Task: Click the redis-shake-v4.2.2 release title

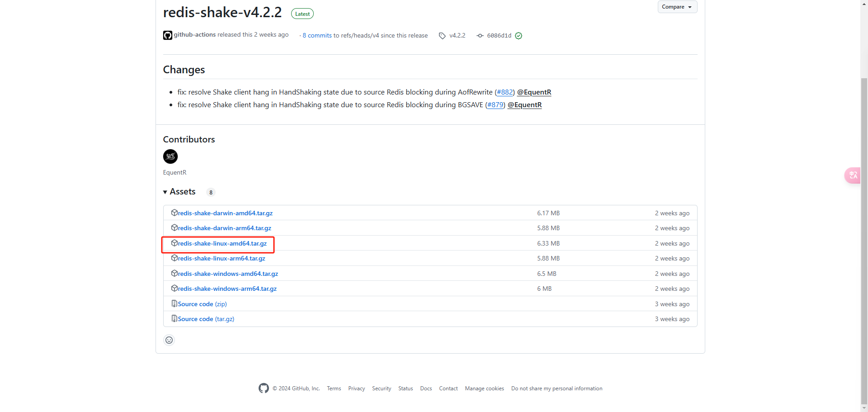Action: (222, 12)
